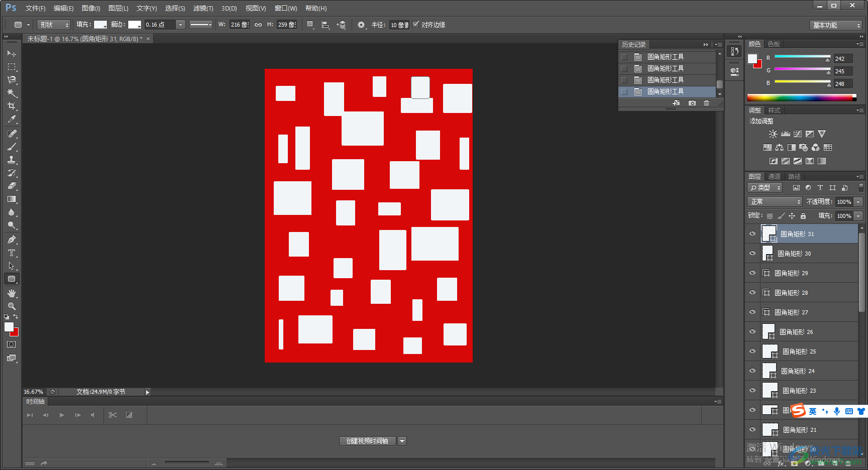868x470 pixels.
Task: Uncheck the 对齐边缘 checkbox
Action: click(416, 25)
